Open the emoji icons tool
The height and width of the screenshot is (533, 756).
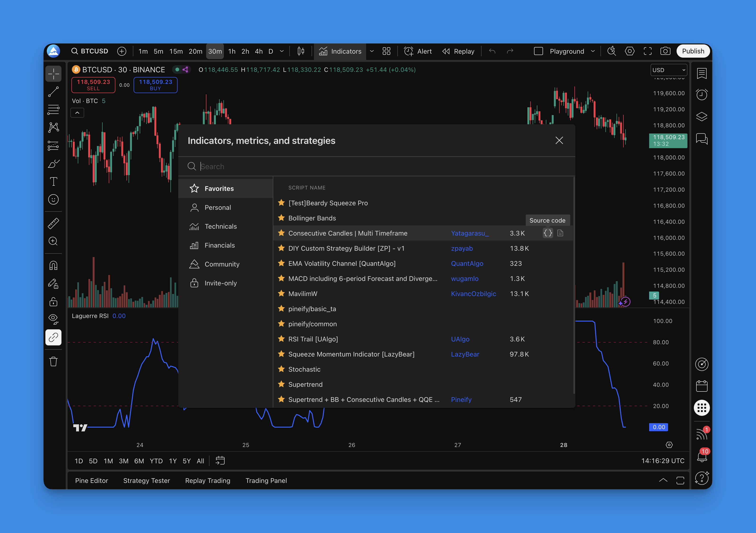pyautogui.click(x=53, y=199)
